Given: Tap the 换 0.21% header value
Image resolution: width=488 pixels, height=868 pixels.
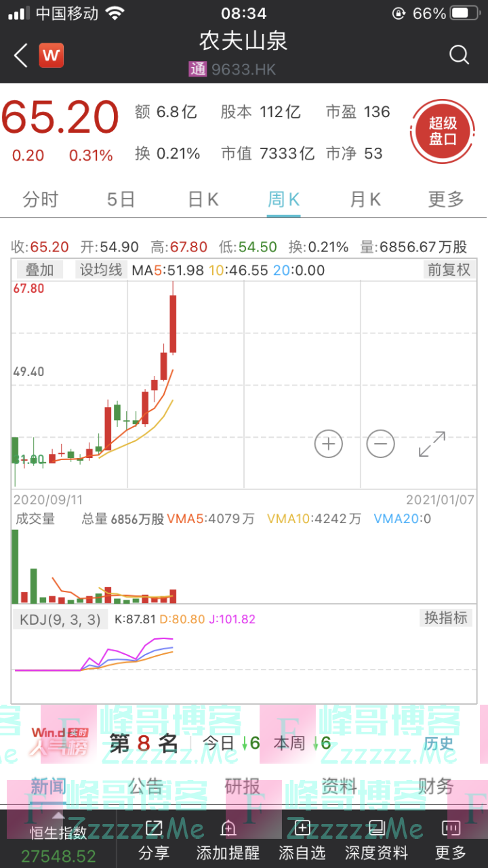Looking at the screenshot, I should click(167, 154).
